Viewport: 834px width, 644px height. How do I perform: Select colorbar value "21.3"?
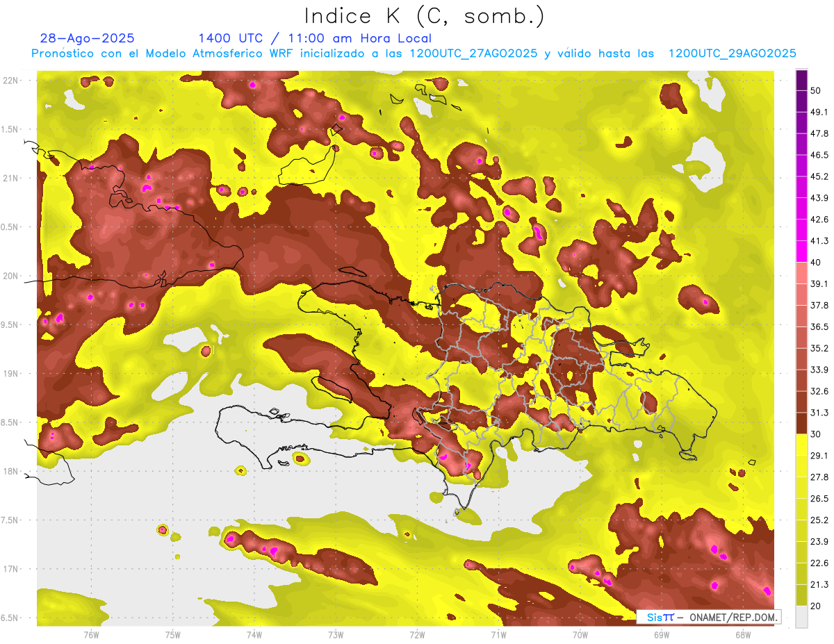820,585
